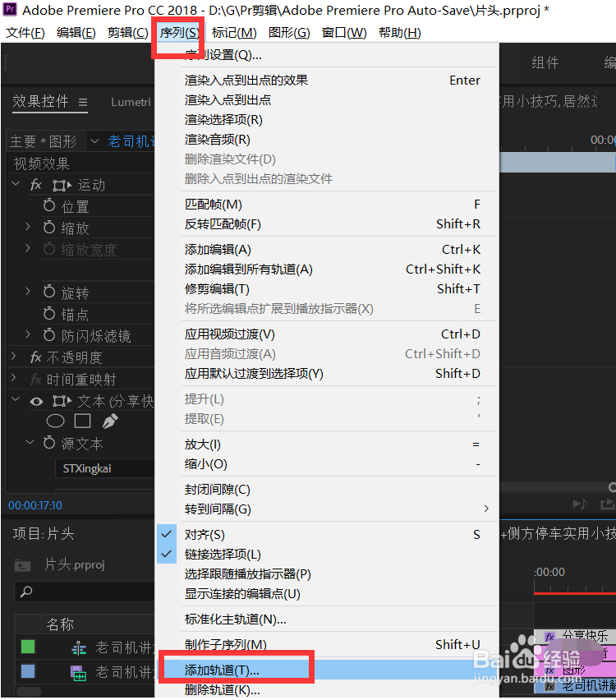616x700 pixels.
Task: Click the project search field
Action: [85, 592]
